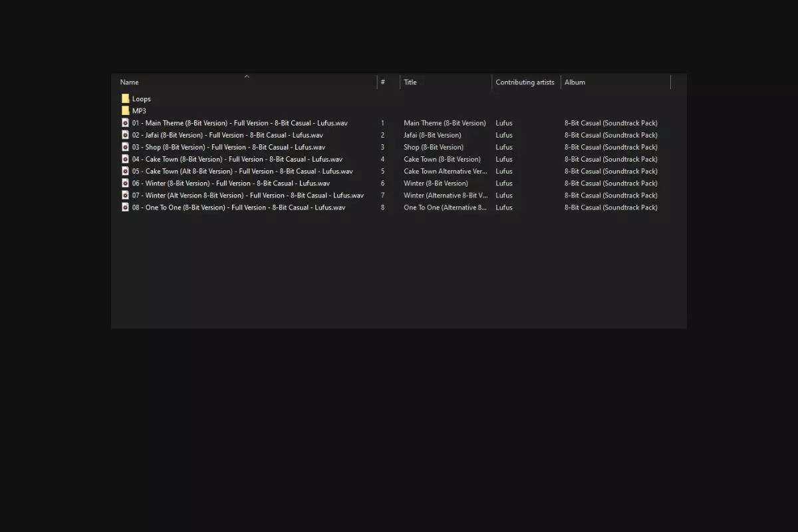Click album "8-Bit Casual (Soundtrack Pack)" in track 2 row

(x=611, y=134)
